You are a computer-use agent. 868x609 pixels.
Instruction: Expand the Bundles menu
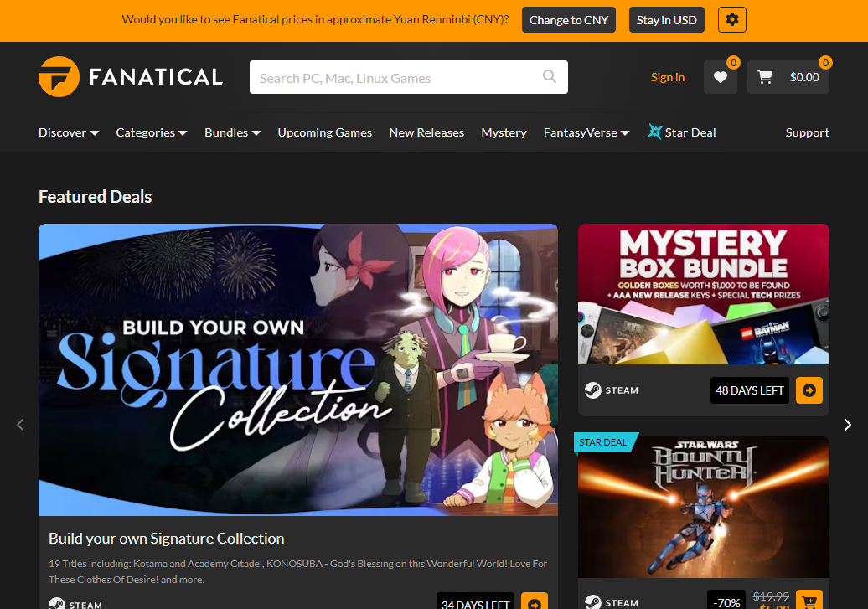tap(233, 132)
